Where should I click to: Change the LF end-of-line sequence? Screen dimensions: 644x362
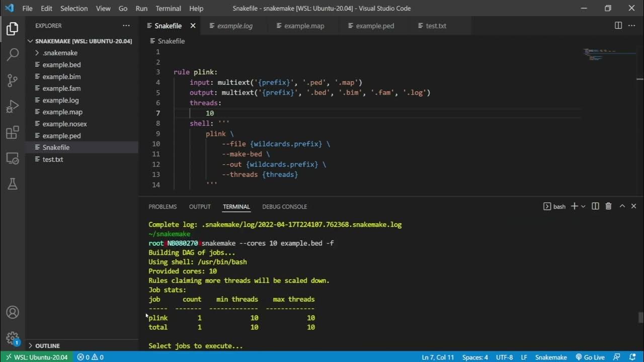(524, 357)
